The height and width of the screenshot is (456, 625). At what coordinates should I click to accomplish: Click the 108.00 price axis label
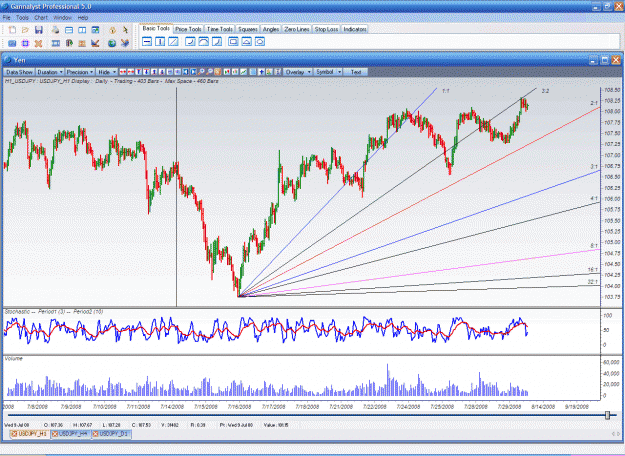point(612,112)
